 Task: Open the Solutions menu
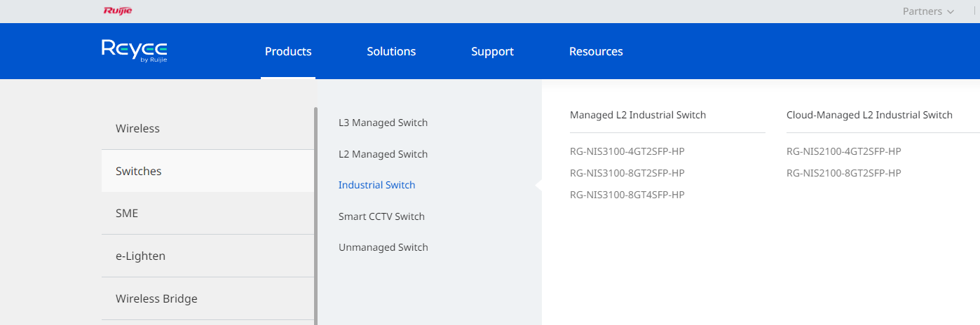(x=391, y=51)
